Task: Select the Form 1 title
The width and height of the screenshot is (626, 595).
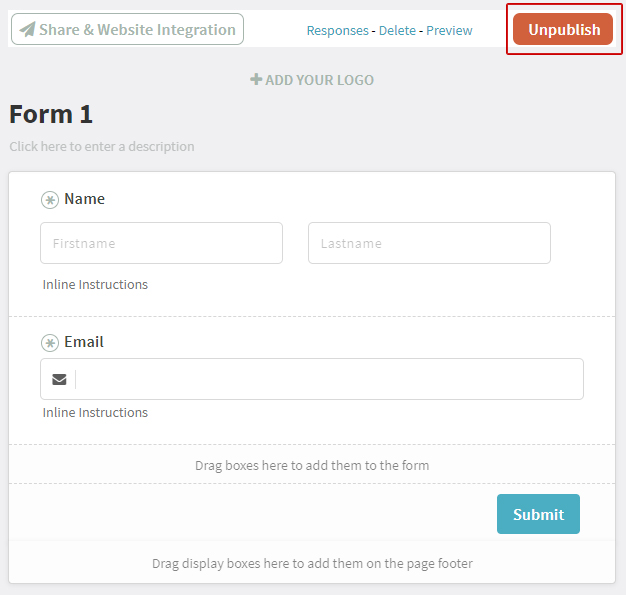Action: click(51, 114)
